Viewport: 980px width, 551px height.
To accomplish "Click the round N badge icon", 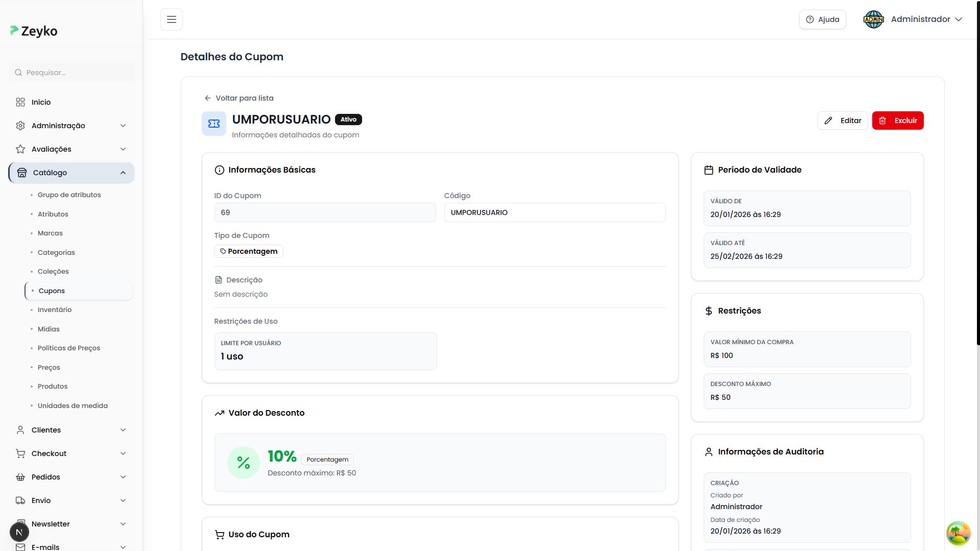I will [x=19, y=532].
